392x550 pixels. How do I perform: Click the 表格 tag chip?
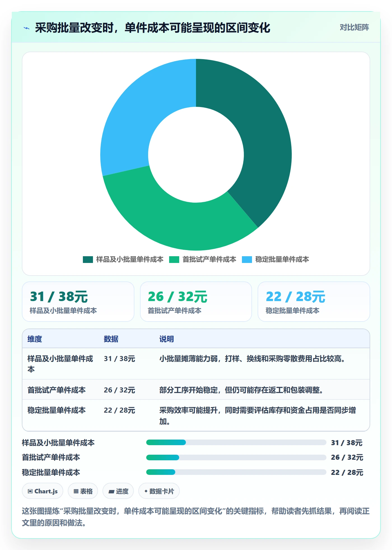(x=83, y=491)
